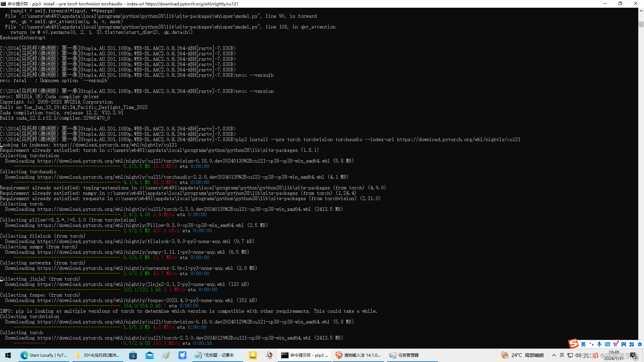The width and height of the screenshot is (644, 362).
Task: Open Sogou toolbox grid icon
Action: (632, 344)
